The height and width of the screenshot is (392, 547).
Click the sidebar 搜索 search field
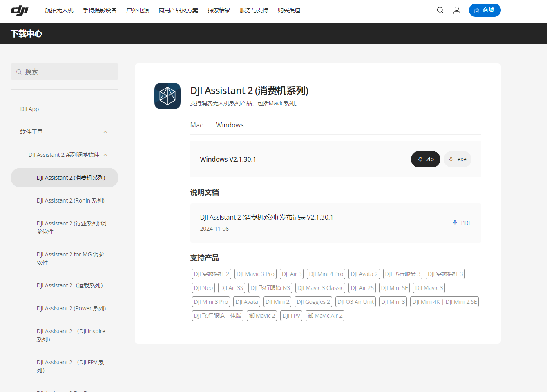pyautogui.click(x=65, y=72)
